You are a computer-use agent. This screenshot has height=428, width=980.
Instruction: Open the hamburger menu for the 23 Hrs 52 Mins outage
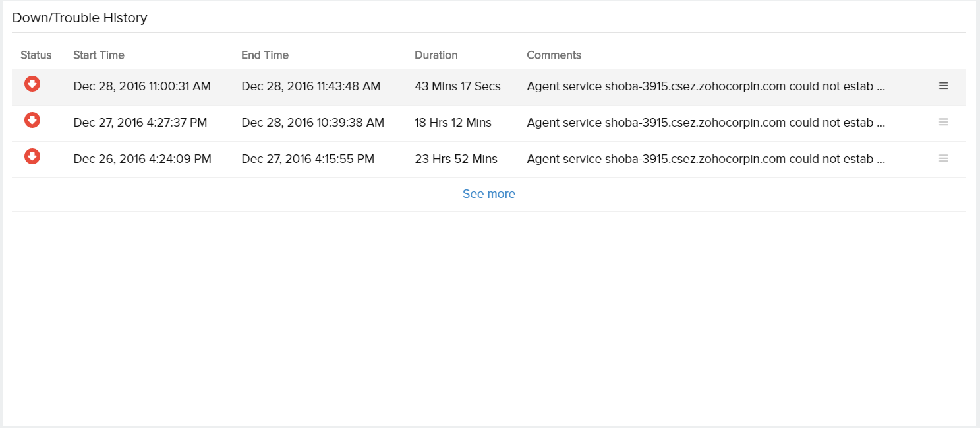(x=943, y=158)
